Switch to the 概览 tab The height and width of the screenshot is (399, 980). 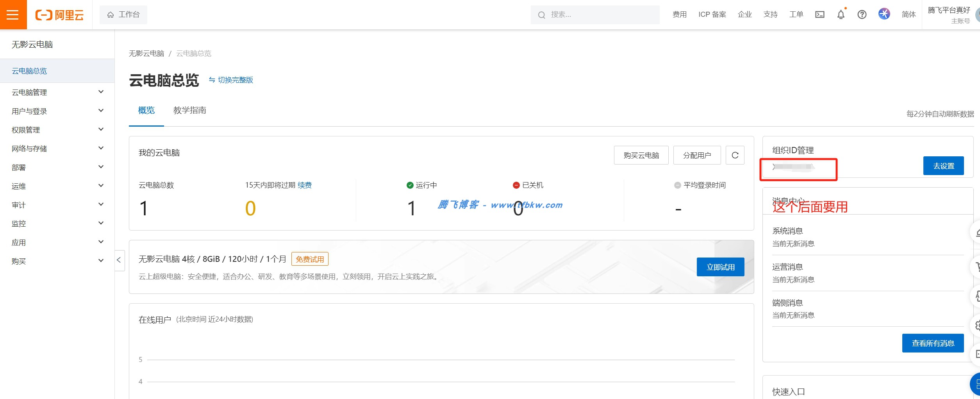click(146, 111)
